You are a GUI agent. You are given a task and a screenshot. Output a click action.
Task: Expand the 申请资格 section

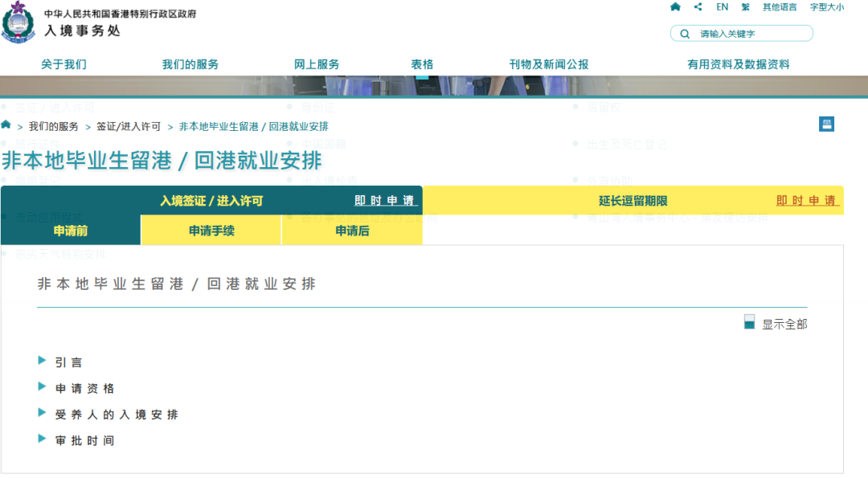(x=84, y=389)
